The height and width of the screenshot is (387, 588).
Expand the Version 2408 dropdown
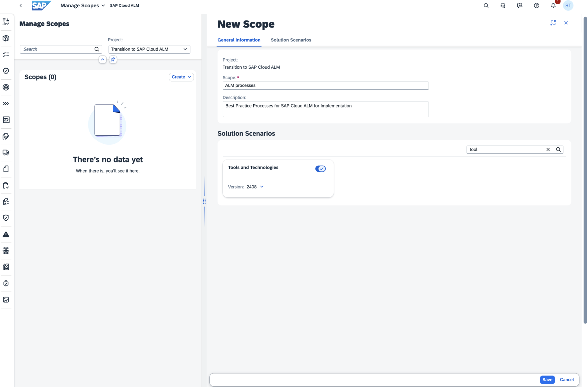click(x=262, y=187)
